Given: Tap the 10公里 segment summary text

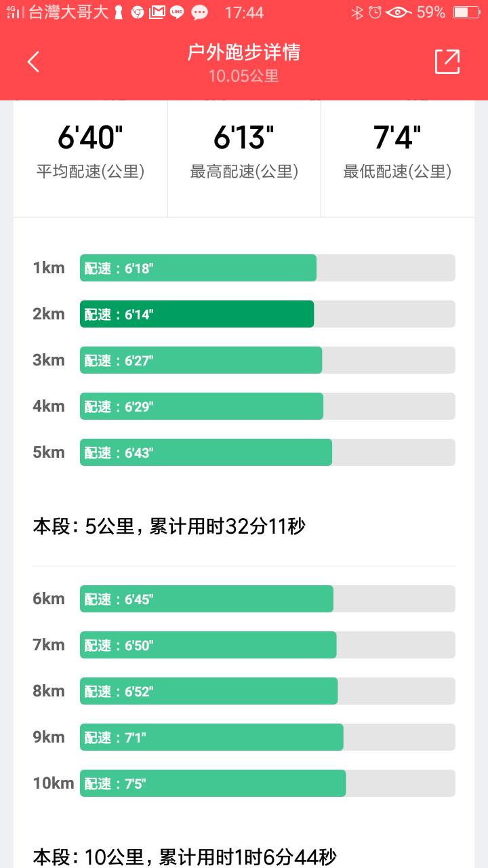Looking at the screenshot, I should pyautogui.click(x=184, y=857).
